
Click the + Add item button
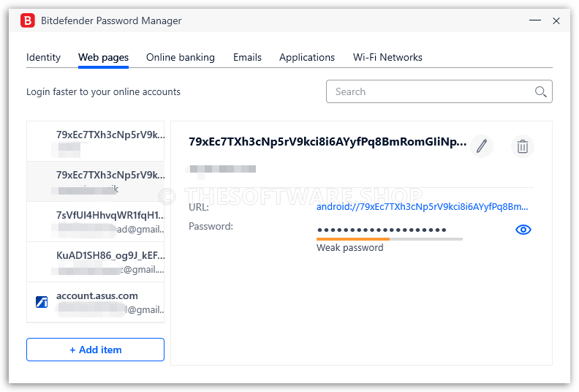click(95, 350)
